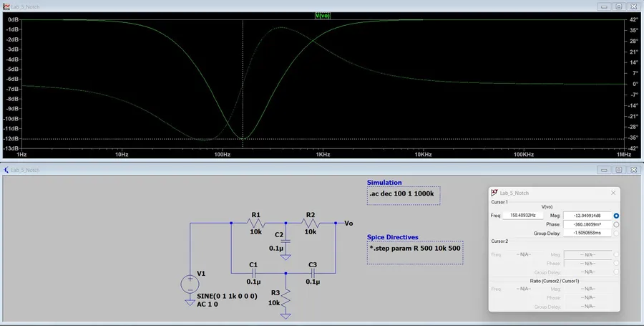The width and height of the screenshot is (644, 326).
Task: Click the V(vo) trace label in plot
Action: (x=323, y=16)
